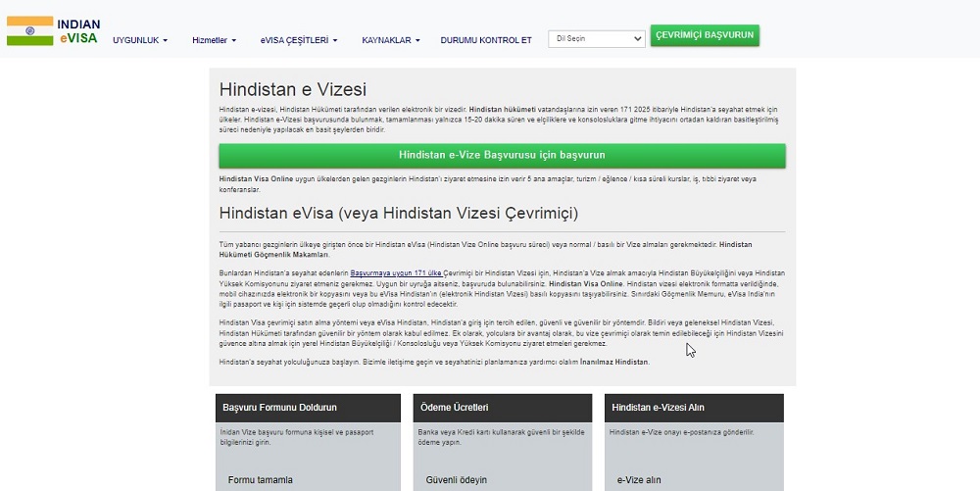
Task: Click Hindistan eVisa (veya Hindistan Vizesi Çevrimiçi) heading
Action: [x=399, y=213]
